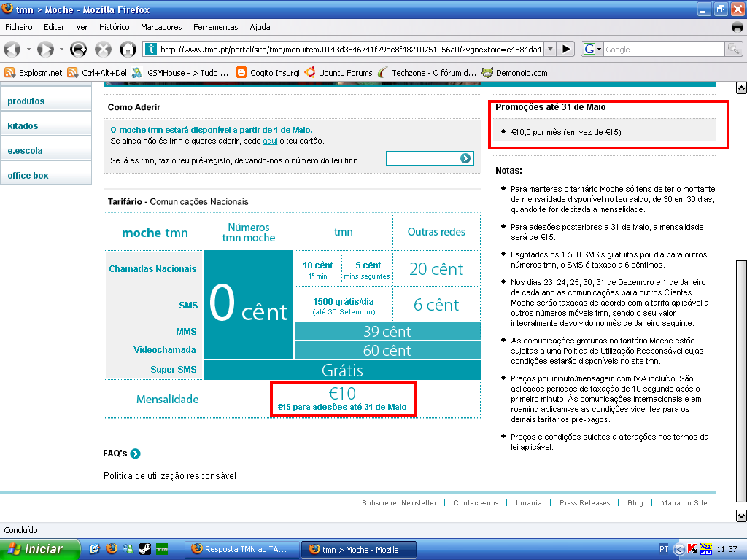Click Blog footer link
The width and height of the screenshot is (747, 560).
tap(635, 503)
